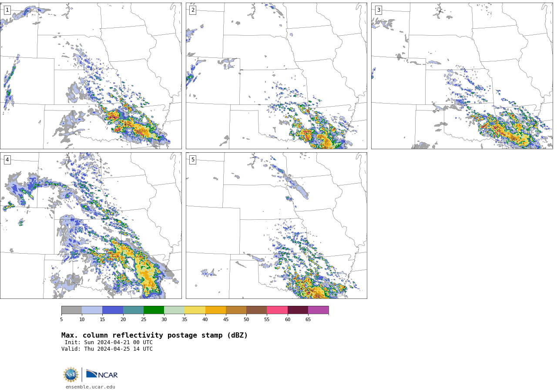Click the teal 20-25 dBZ swatch
The width and height of the screenshot is (557, 392).
[x=133, y=310]
